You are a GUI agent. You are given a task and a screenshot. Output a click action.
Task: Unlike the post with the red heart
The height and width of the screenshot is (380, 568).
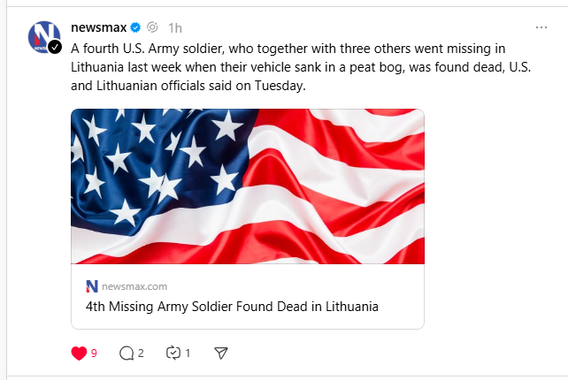point(79,353)
